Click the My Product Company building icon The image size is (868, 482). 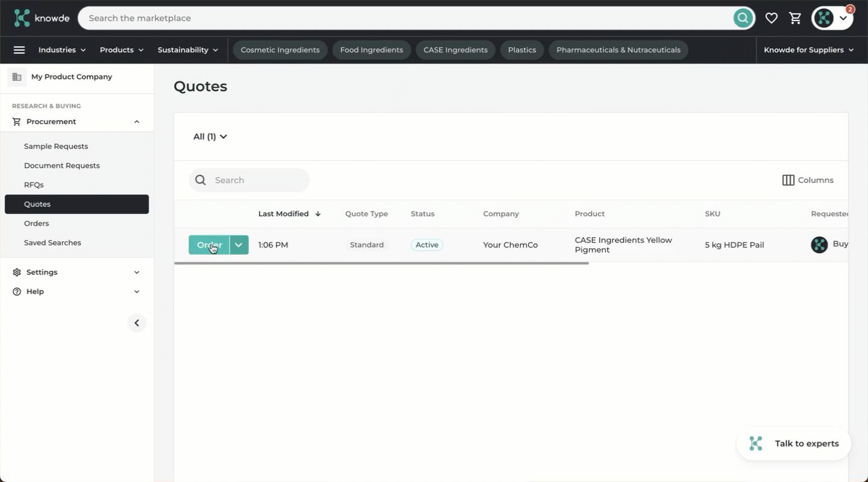point(17,77)
